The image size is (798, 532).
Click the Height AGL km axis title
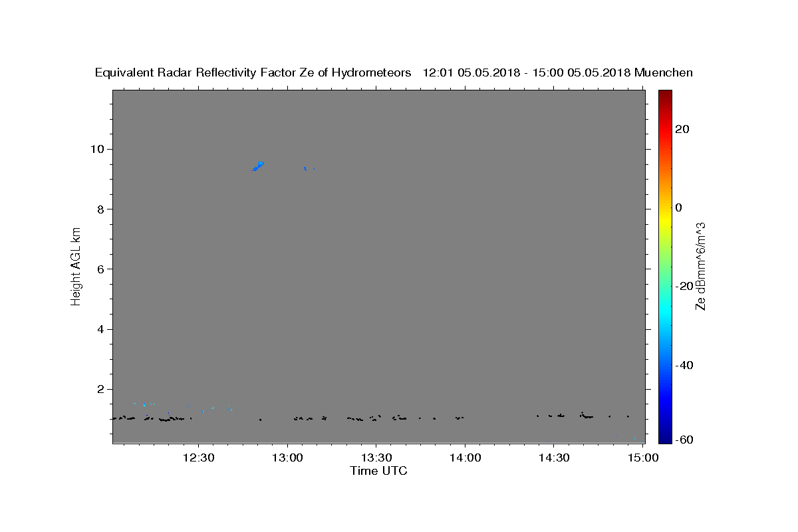(x=76, y=266)
